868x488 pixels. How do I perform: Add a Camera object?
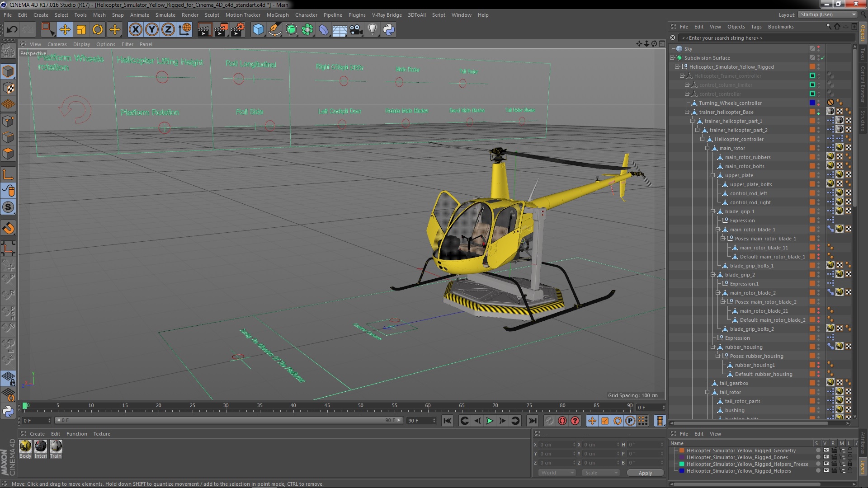pyautogui.click(x=356, y=30)
